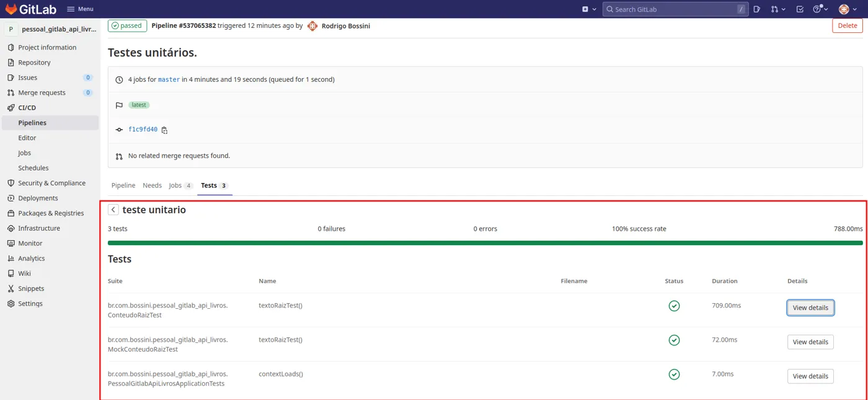868x400 pixels.
Task: Open the master branch link
Action: (x=169, y=79)
